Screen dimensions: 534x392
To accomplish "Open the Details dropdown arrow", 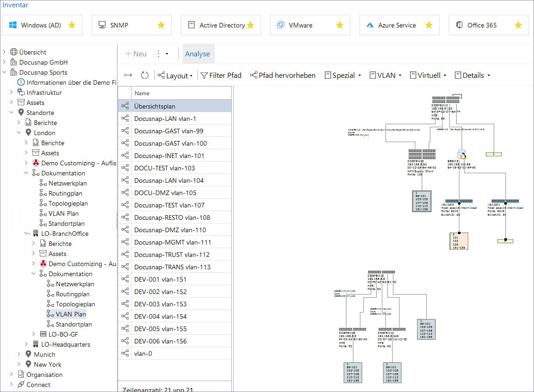I will click(489, 76).
